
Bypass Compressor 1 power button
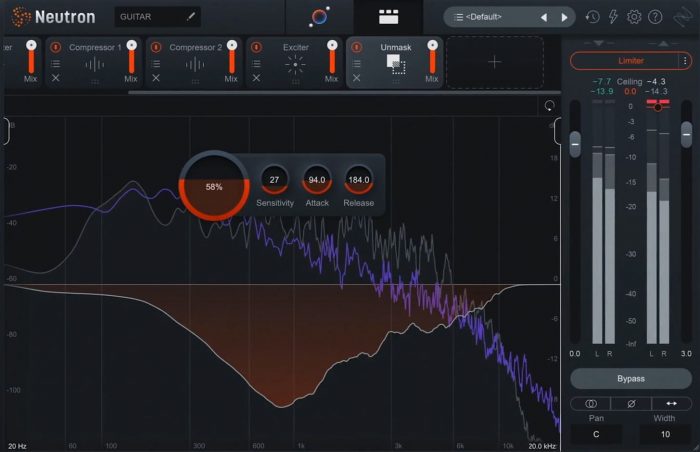[55, 47]
